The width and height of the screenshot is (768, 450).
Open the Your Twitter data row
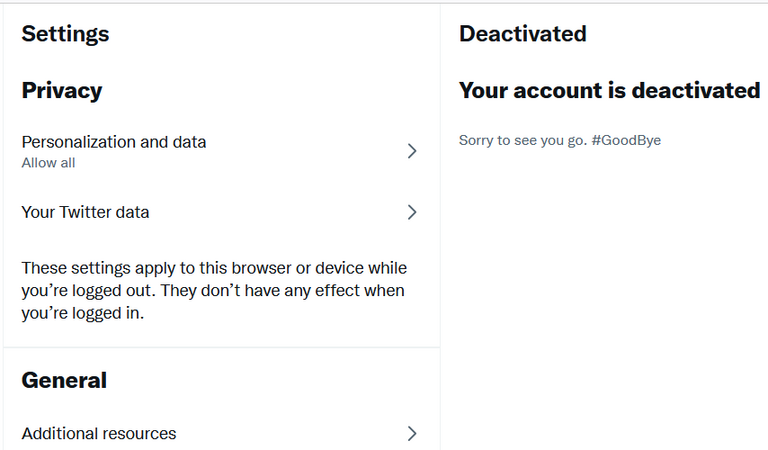coord(86,212)
